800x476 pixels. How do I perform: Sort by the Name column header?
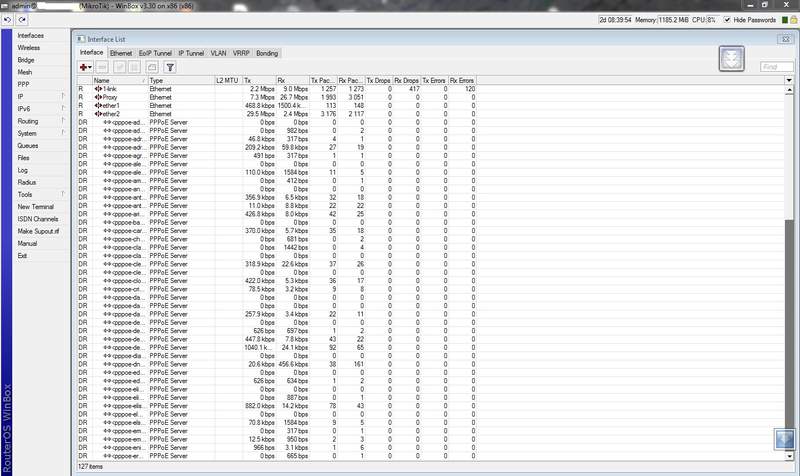(x=120, y=80)
